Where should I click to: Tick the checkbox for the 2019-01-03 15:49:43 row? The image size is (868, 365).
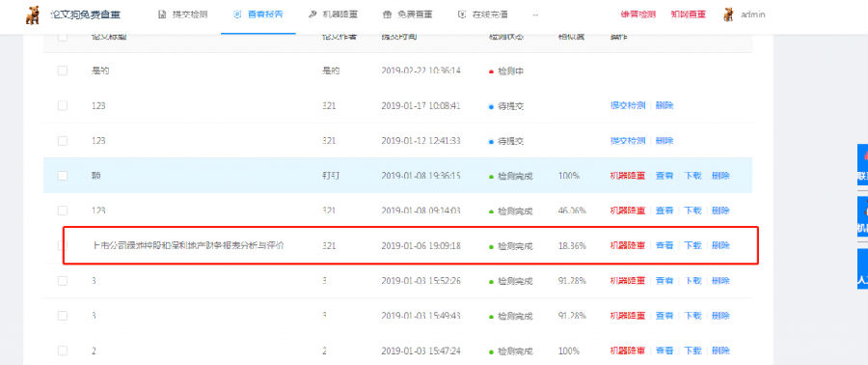point(63,316)
